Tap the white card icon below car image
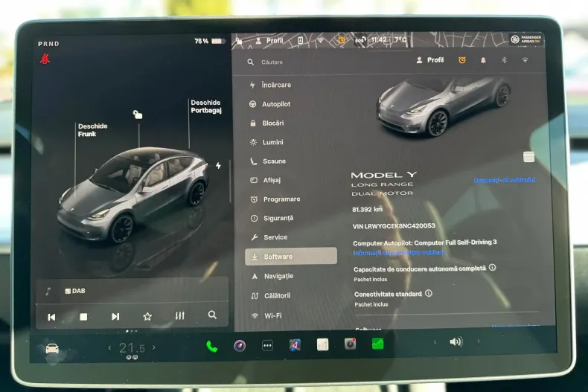The image size is (588, 392). click(528, 157)
